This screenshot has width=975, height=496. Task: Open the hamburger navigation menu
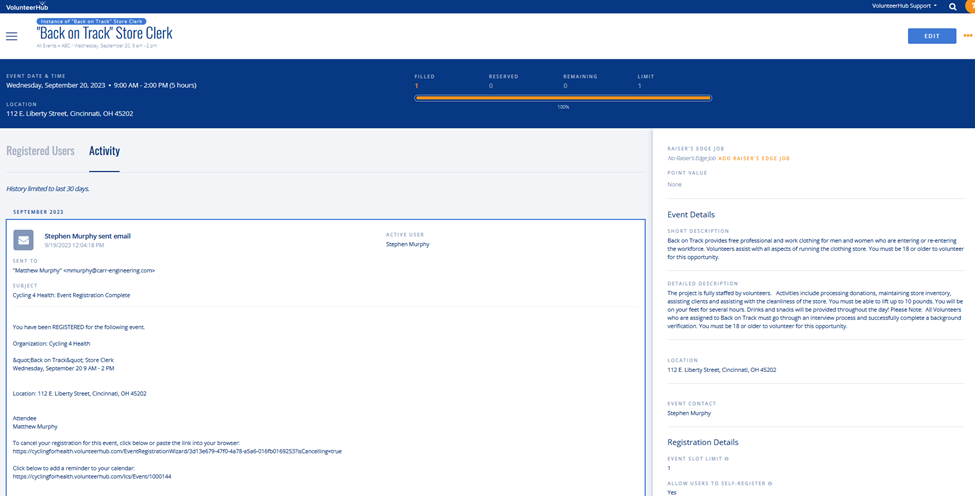point(11,36)
